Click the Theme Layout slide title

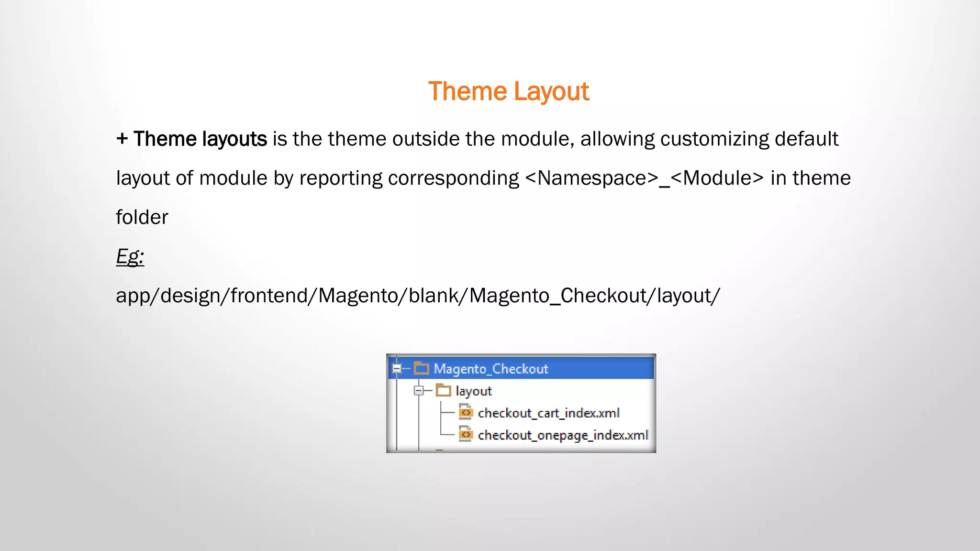click(x=509, y=91)
